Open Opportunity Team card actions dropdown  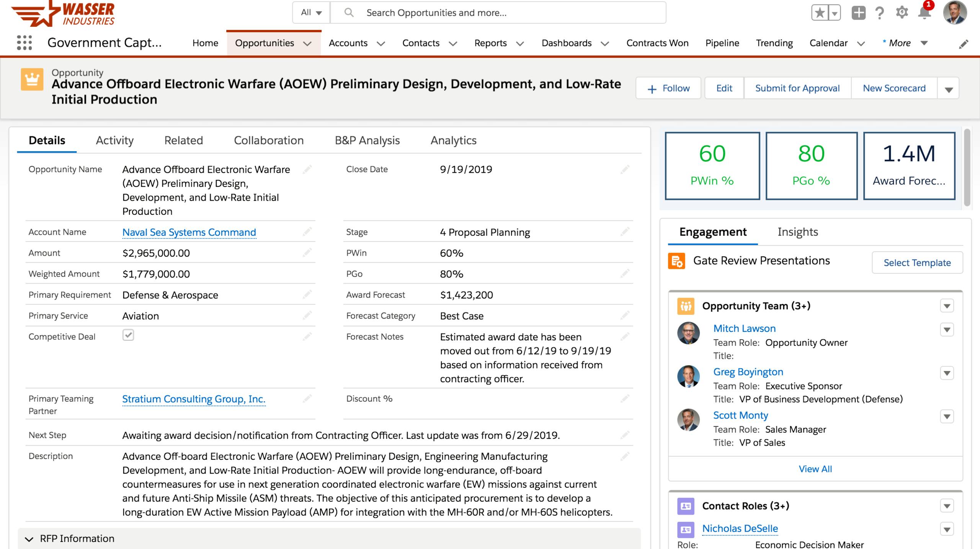coord(947,306)
